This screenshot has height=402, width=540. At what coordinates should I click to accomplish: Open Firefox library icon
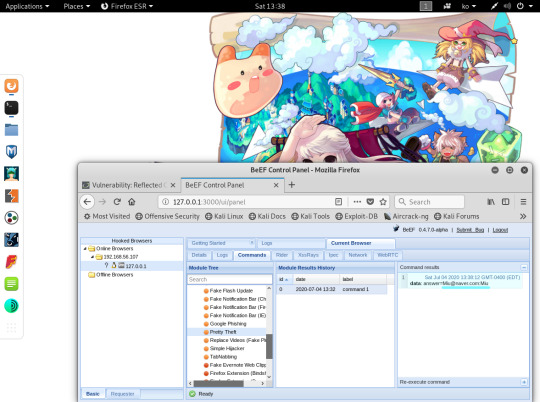tap(491, 202)
